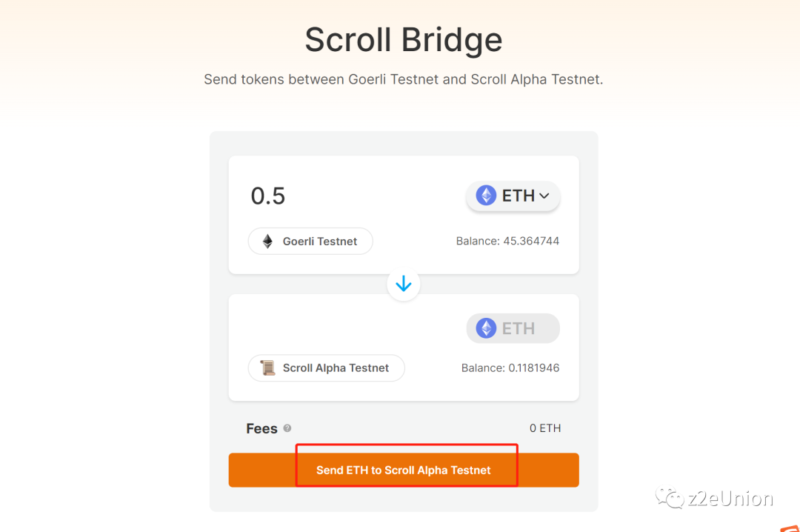
Task: Show Fees help via the question mark icon
Action: [287, 428]
